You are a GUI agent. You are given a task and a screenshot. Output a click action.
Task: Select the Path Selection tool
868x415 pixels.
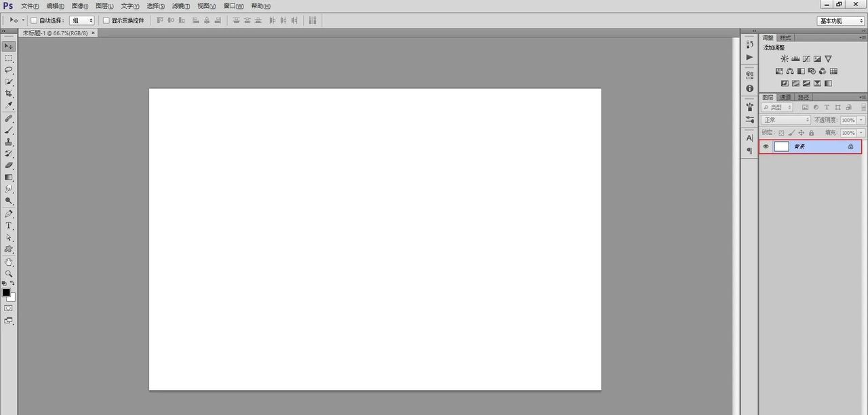(x=9, y=237)
